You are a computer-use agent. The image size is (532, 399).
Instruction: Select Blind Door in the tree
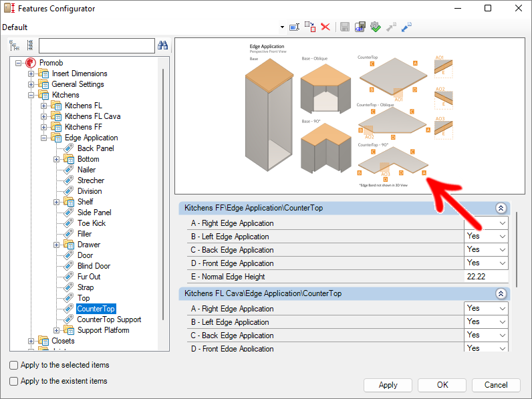pyautogui.click(x=94, y=266)
